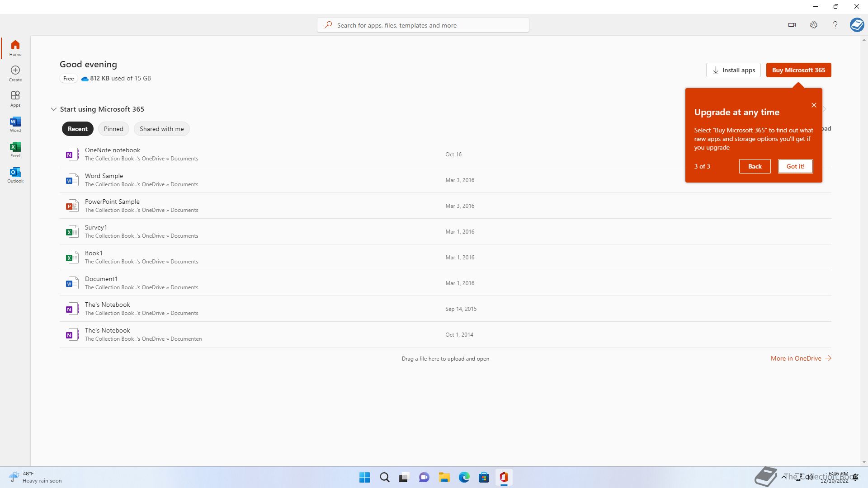The width and height of the screenshot is (868, 488).
Task: Click the Oct 16 date entry
Action: tap(453, 155)
